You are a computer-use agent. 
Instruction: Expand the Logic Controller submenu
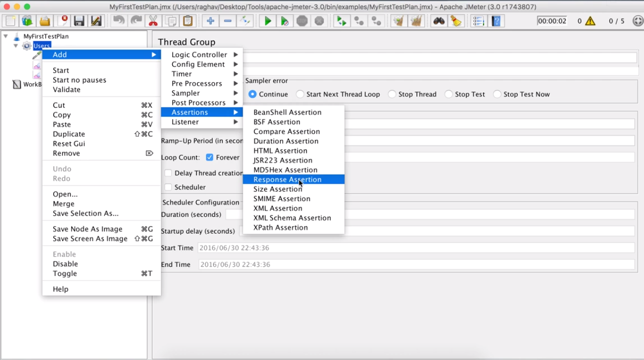(x=202, y=55)
